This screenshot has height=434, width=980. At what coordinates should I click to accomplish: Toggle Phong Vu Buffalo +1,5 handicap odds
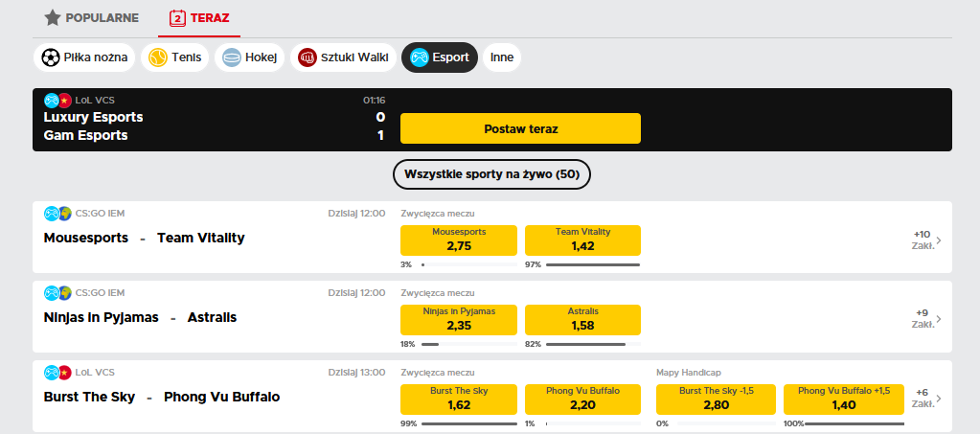844,398
